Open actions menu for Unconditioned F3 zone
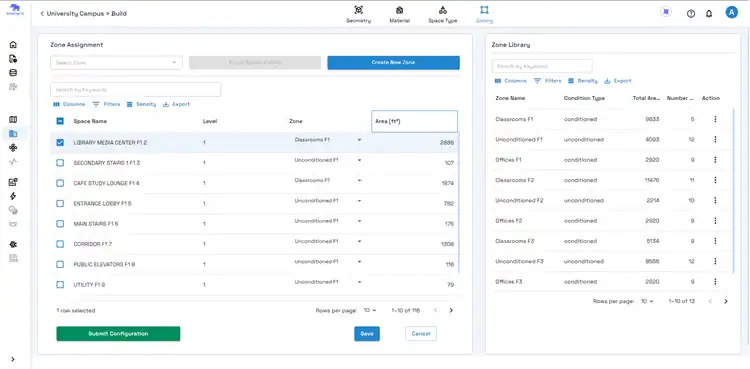 coord(715,261)
